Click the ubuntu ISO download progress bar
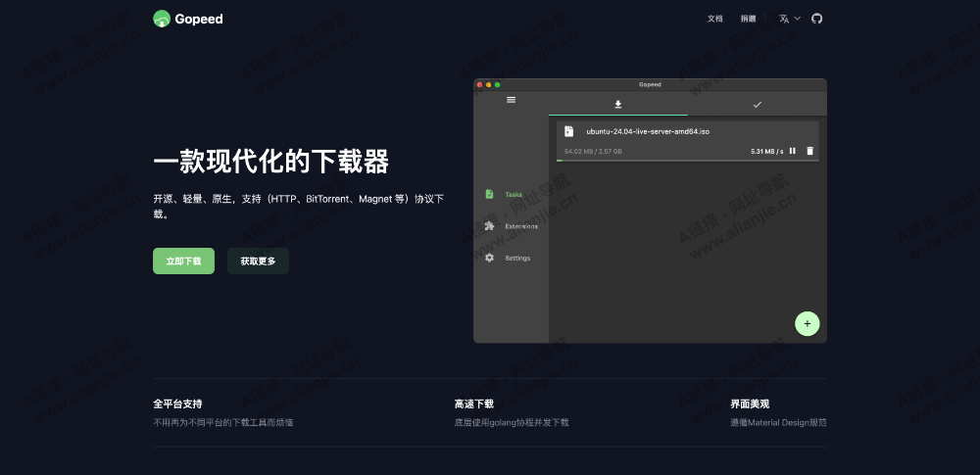This screenshot has height=475, width=980. coord(688,161)
